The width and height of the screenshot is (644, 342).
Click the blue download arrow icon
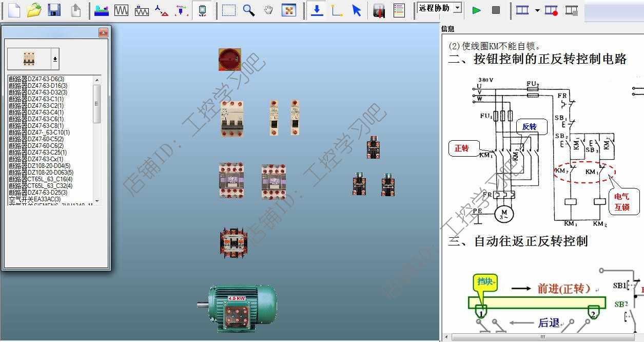click(317, 10)
